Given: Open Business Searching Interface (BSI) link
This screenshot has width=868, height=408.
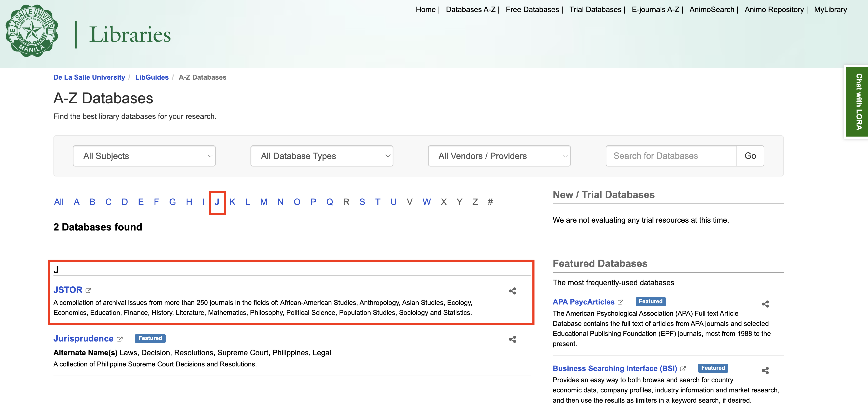Looking at the screenshot, I should click(x=615, y=368).
